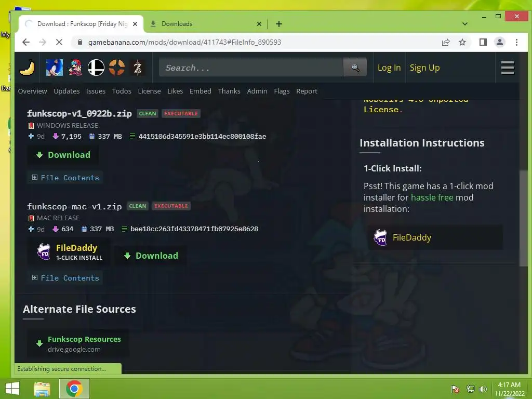Viewport: 532px width, 399px height.
Task: Click the Log In link
Action: [389, 68]
